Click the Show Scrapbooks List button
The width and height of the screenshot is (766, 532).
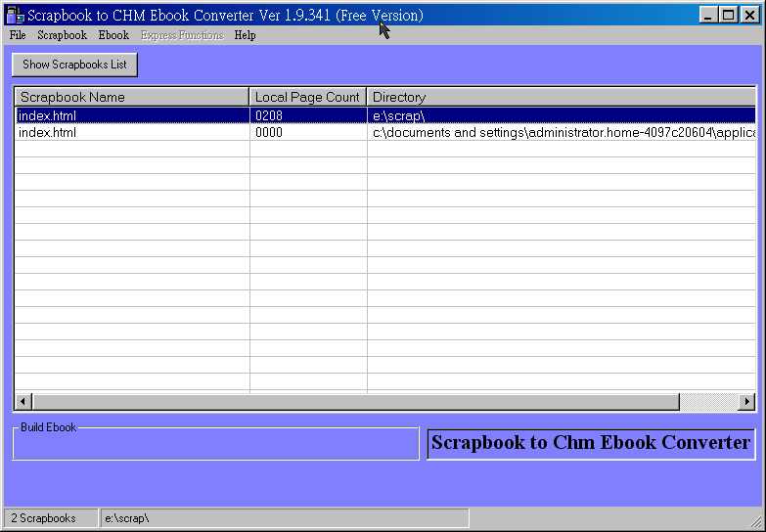[74, 65]
